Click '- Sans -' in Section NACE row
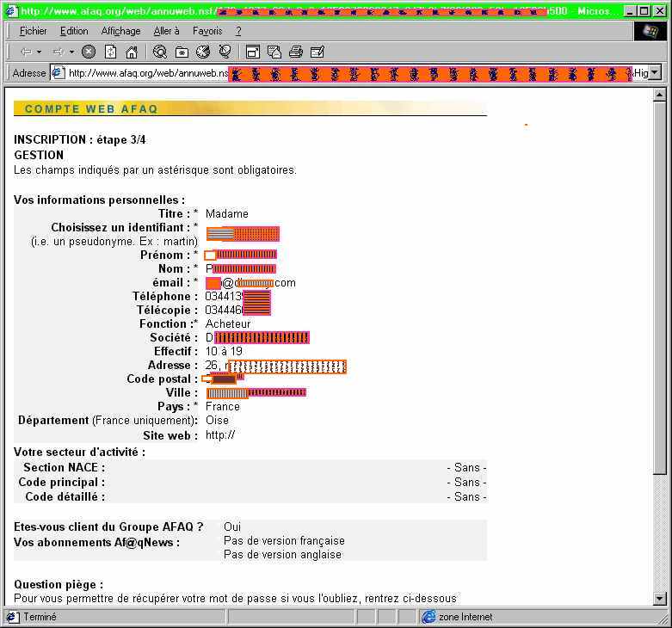The width and height of the screenshot is (672, 628). point(466,467)
